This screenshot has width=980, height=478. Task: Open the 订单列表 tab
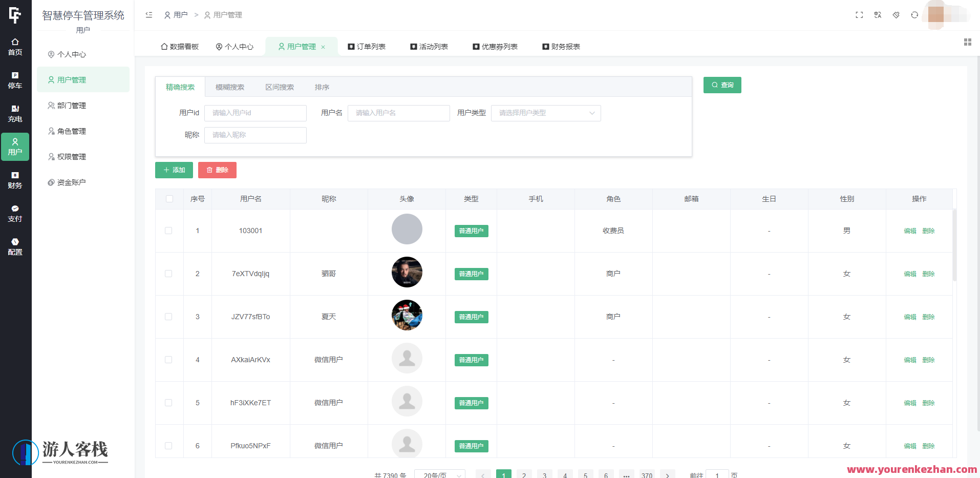(x=367, y=46)
